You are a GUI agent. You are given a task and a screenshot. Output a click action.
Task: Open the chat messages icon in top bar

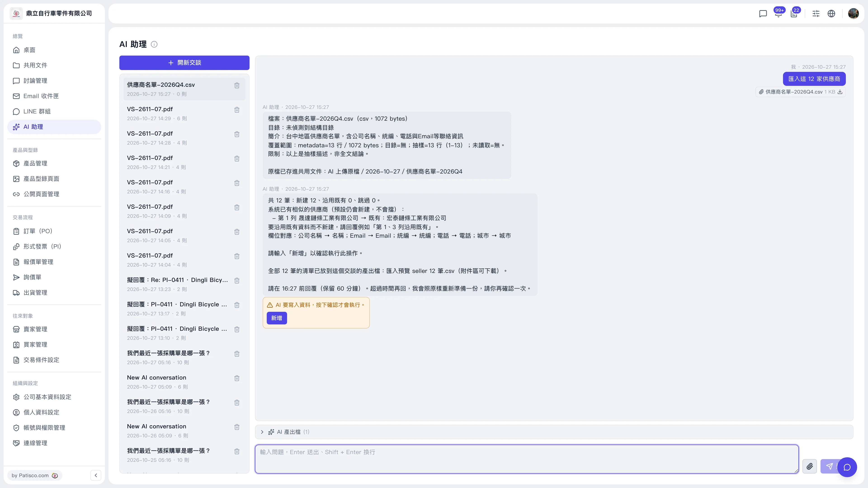tap(763, 14)
